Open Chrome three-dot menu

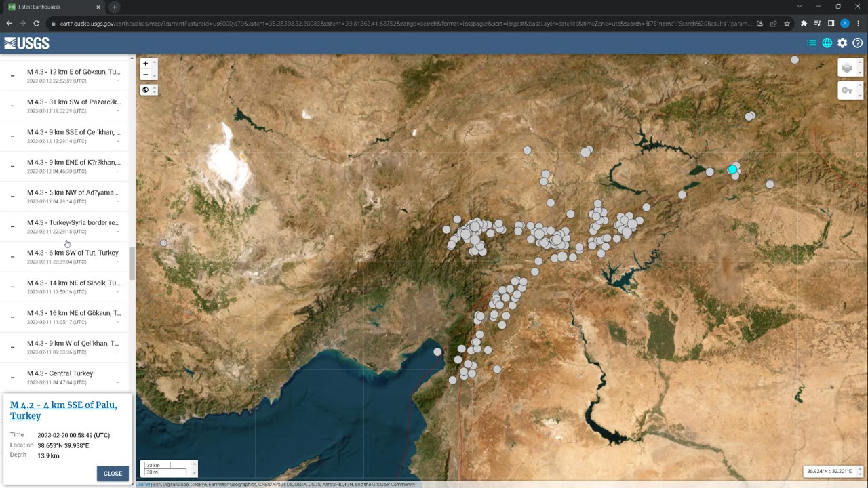[859, 23]
